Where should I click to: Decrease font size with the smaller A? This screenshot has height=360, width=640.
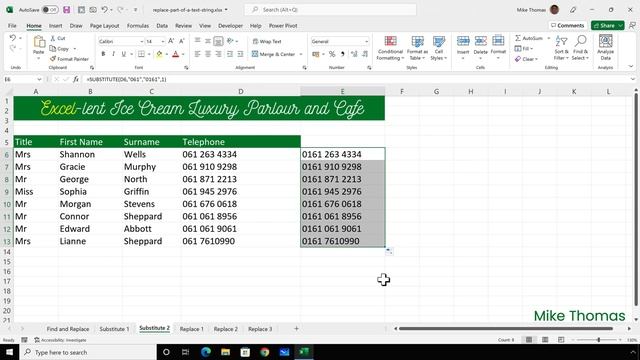(182, 41)
